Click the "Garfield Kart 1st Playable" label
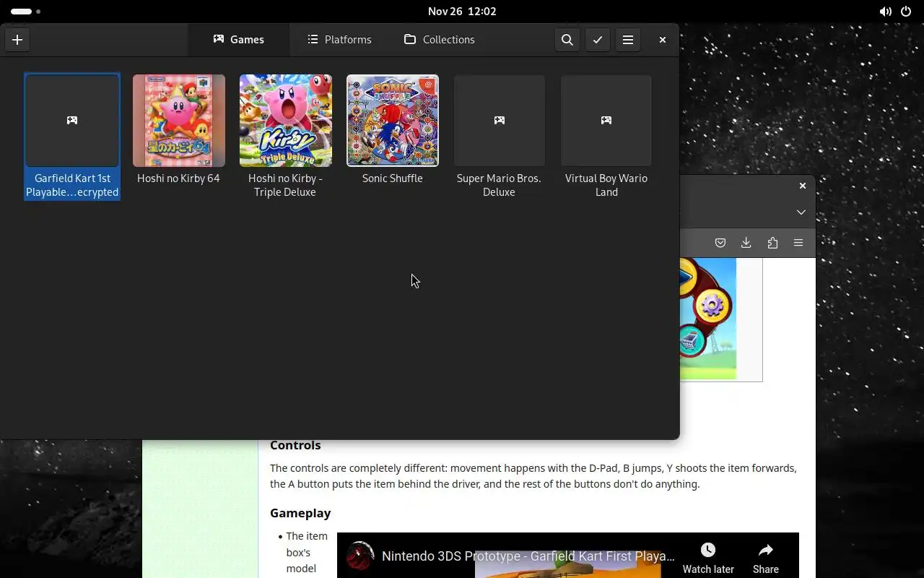This screenshot has height=578, width=924. [x=72, y=185]
